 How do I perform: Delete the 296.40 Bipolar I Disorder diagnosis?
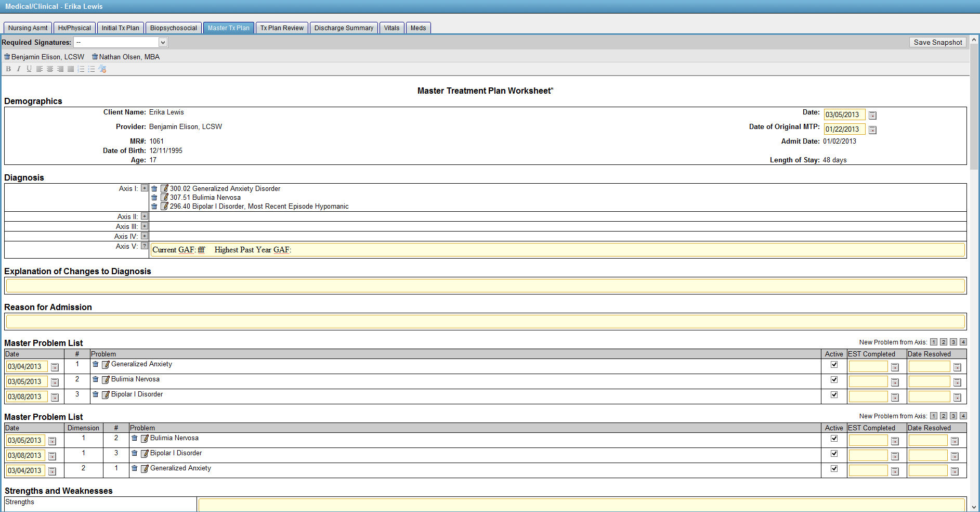(x=154, y=207)
